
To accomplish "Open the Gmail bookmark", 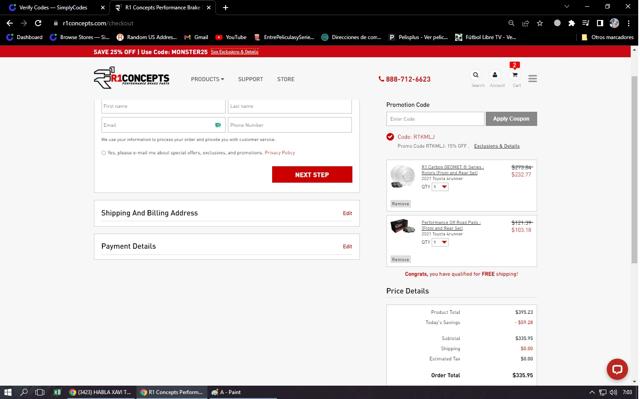I will [196, 37].
